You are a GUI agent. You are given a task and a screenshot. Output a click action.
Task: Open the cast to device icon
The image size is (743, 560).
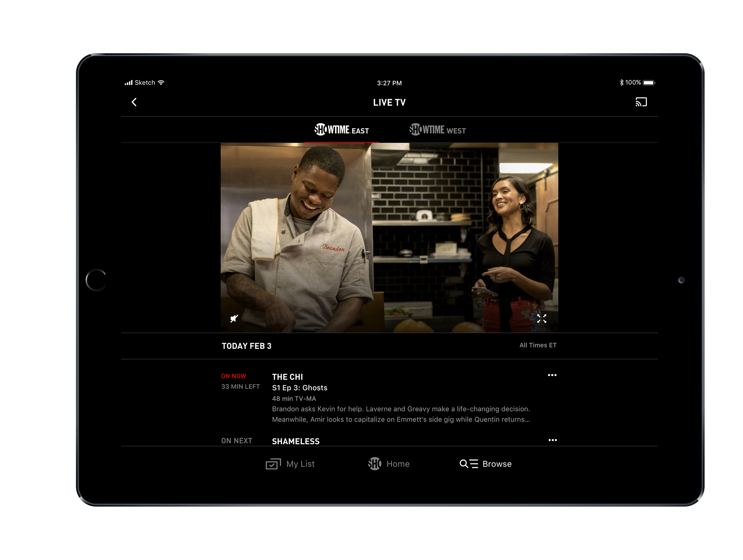(x=641, y=102)
